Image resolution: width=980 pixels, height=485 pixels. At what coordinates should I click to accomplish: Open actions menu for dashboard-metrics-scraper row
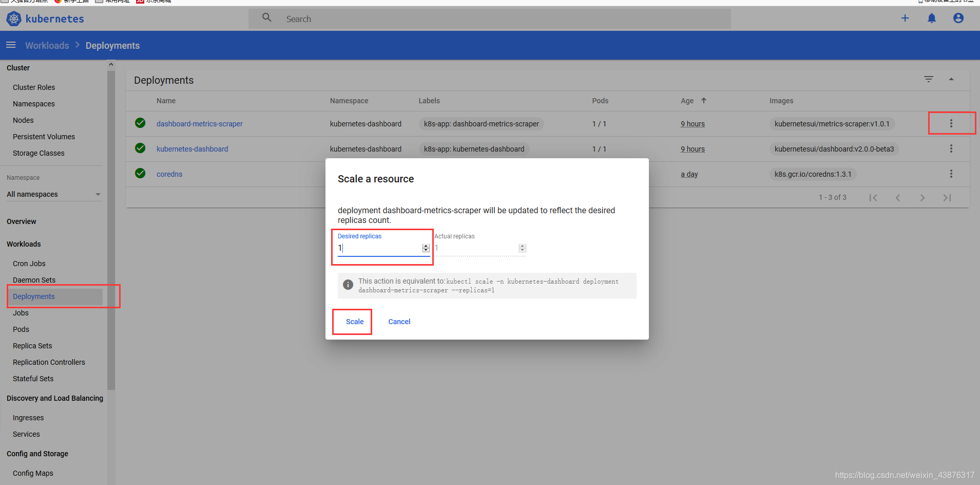[x=951, y=123]
